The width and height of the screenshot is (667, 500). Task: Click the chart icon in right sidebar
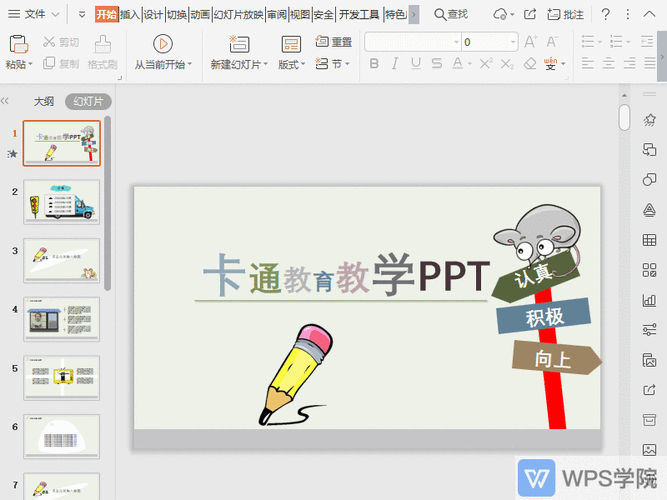click(x=649, y=300)
